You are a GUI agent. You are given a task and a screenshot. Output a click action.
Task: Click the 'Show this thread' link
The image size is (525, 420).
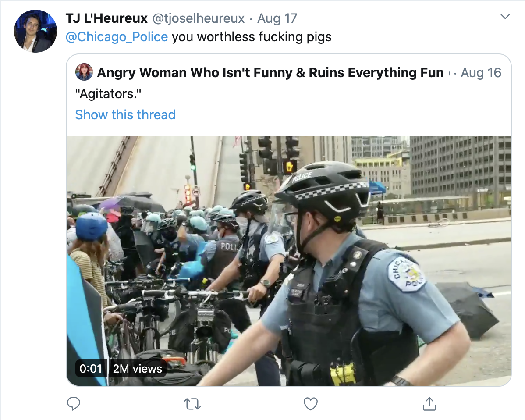click(125, 114)
